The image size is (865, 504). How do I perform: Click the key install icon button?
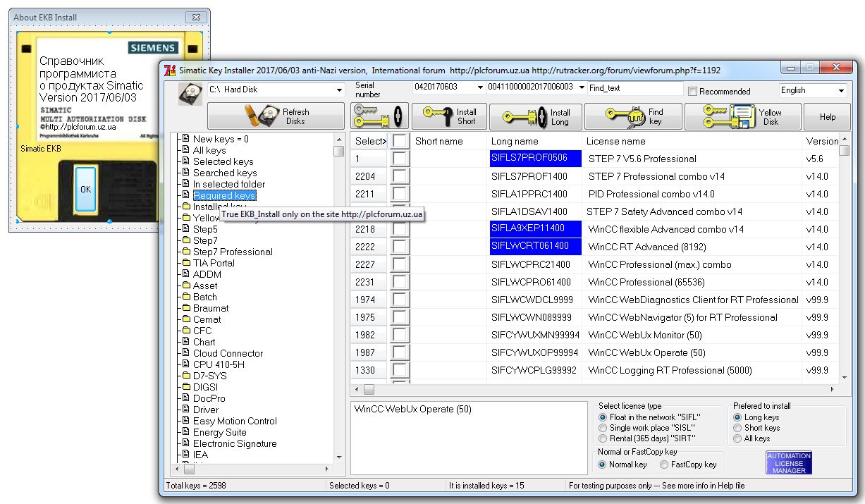(x=379, y=116)
